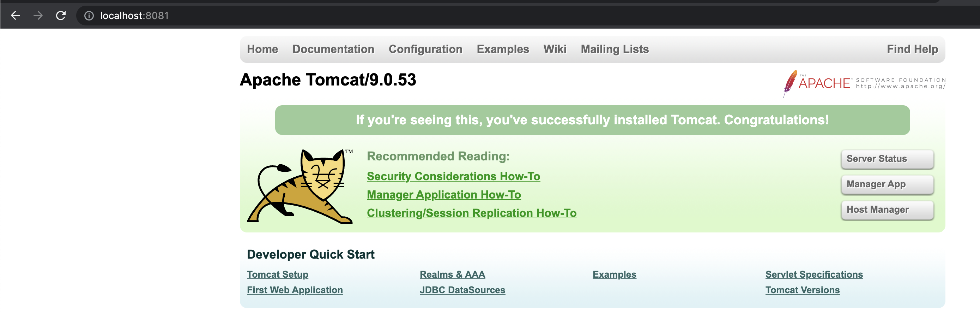Open the JDBC DataSources link

462,290
